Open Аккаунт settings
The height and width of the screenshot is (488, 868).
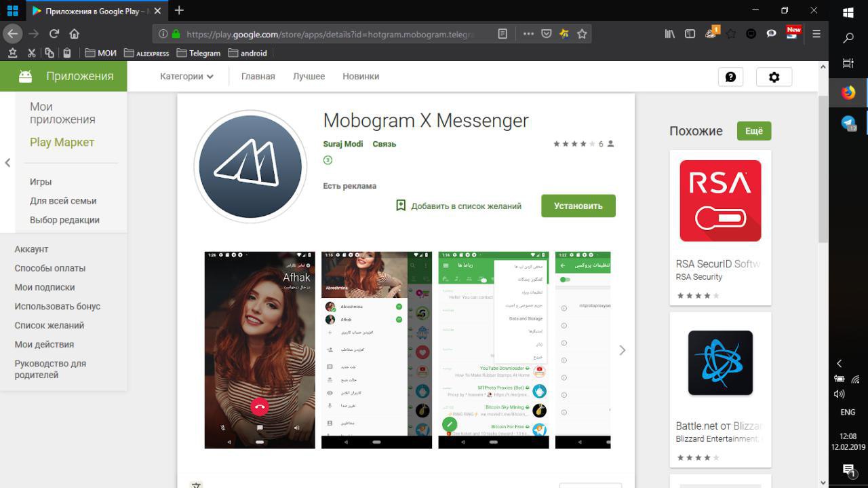[x=31, y=249]
